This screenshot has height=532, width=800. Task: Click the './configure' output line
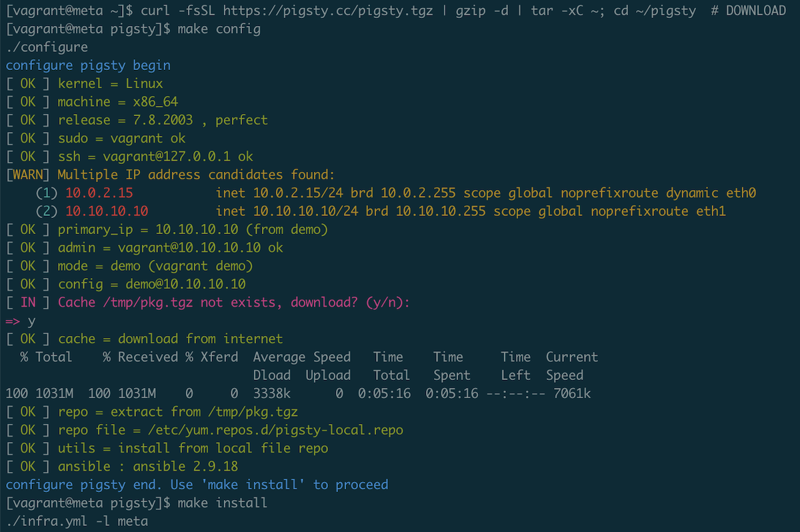point(47,47)
